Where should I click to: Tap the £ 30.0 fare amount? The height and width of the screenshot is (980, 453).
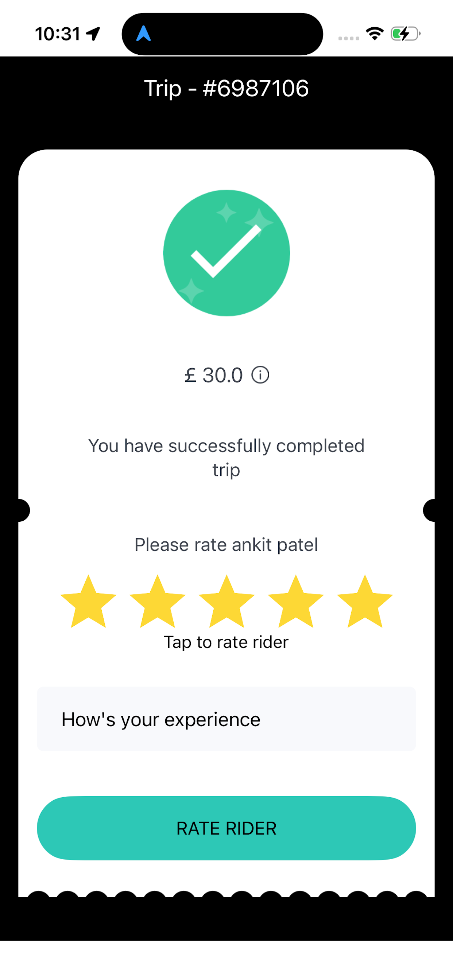click(x=214, y=375)
